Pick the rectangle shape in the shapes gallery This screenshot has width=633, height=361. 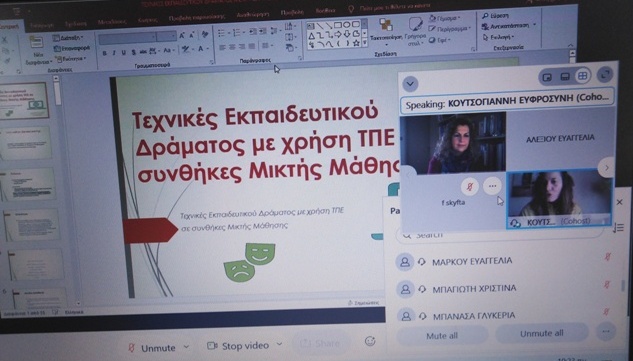(x=338, y=25)
